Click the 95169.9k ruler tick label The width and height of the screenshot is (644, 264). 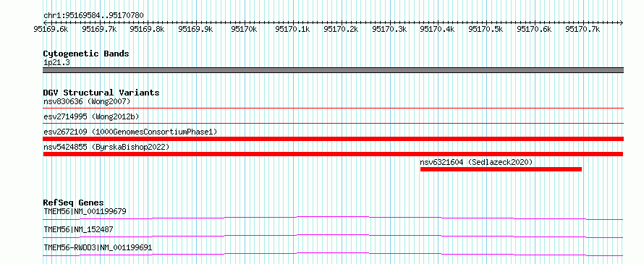[x=195, y=29]
